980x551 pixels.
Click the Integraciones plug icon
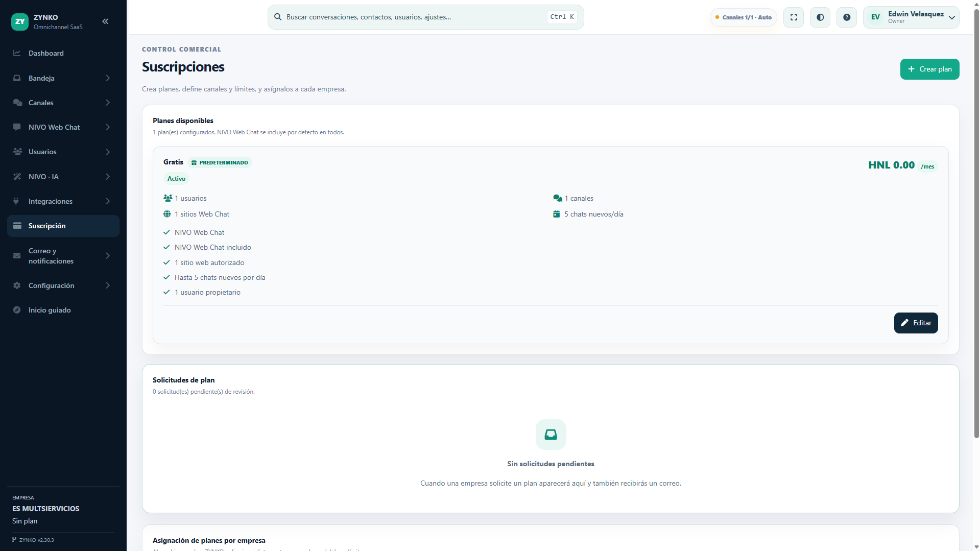tap(16, 201)
